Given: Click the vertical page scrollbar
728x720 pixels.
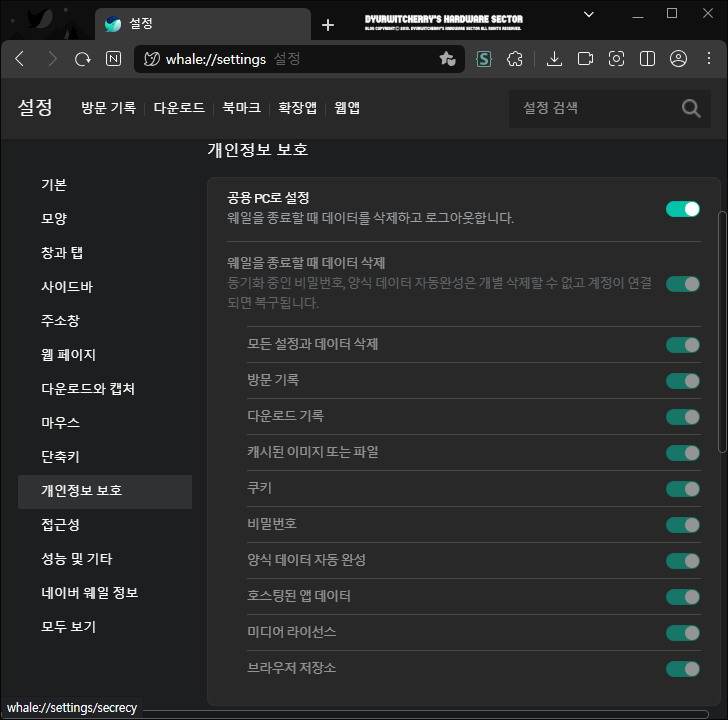Looking at the screenshot, I should [722, 331].
